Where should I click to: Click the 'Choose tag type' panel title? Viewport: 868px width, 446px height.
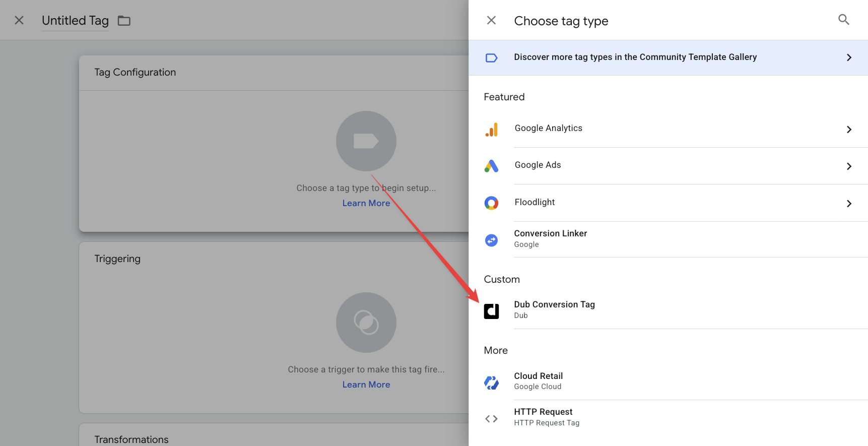[561, 21]
